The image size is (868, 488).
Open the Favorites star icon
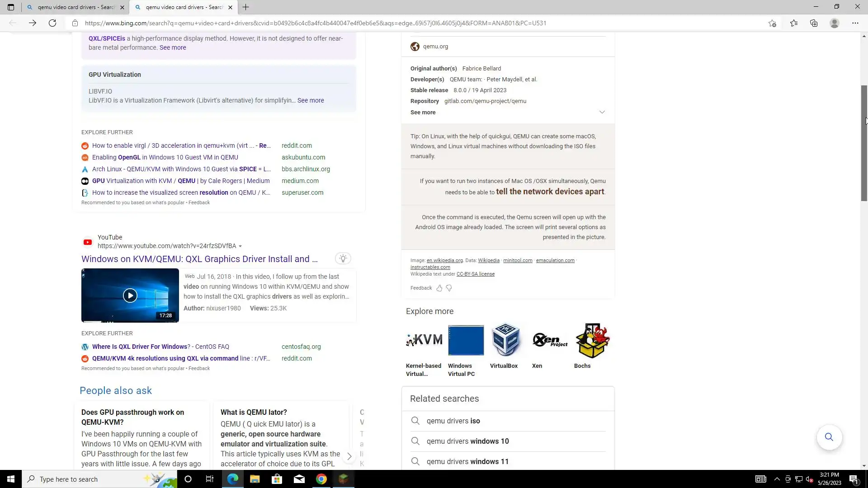tap(793, 23)
